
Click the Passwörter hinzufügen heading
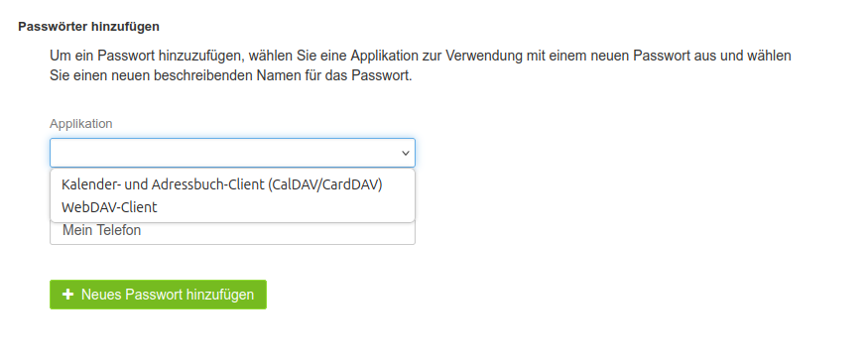pyautogui.click(x=88, y=27)
